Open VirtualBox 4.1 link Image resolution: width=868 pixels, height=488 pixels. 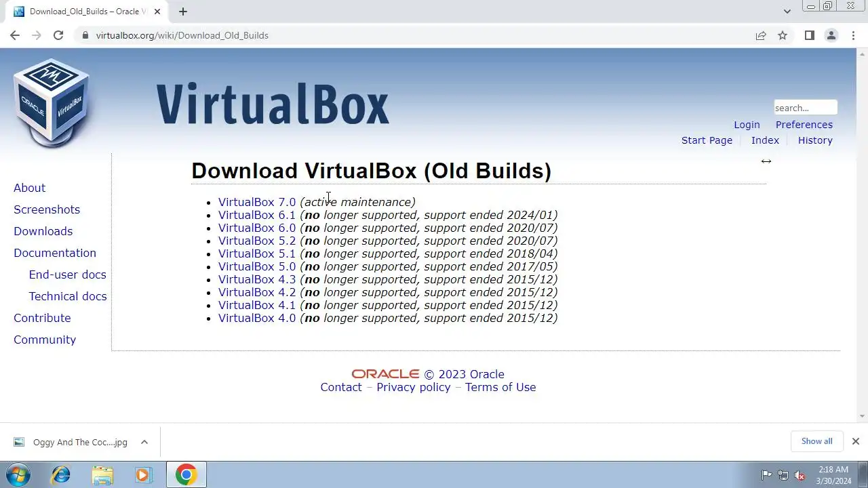click(x=257, y=305)
